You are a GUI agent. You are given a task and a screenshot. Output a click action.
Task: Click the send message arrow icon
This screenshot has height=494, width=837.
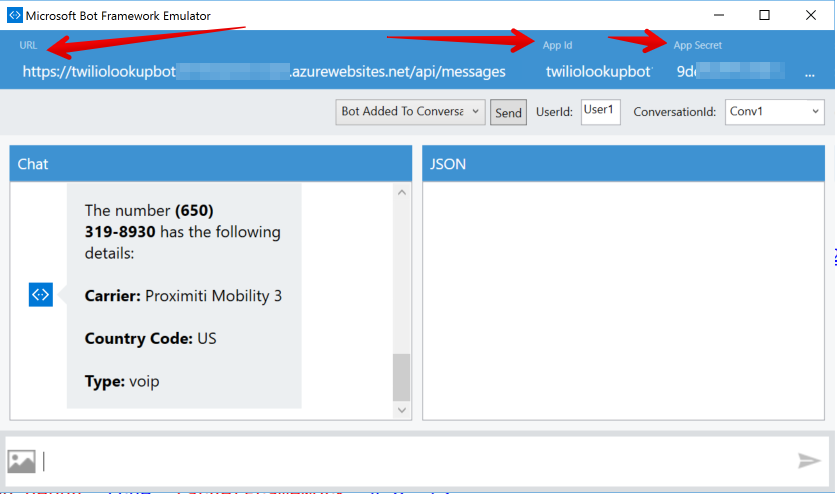point(809,460)
